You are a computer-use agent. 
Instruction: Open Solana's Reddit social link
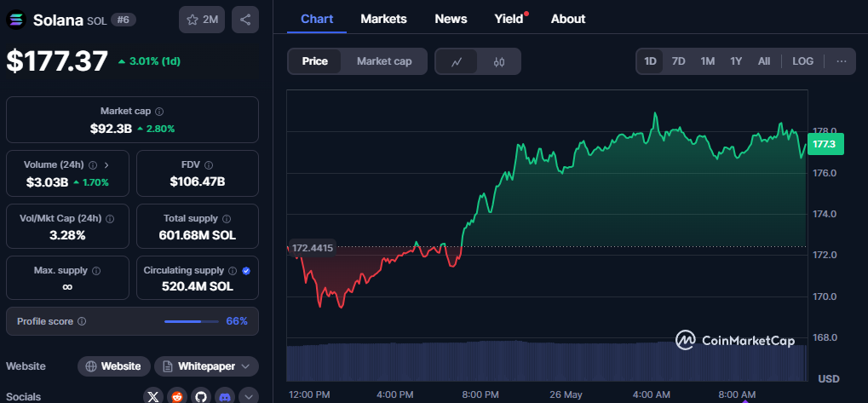(x=177, y=396)
